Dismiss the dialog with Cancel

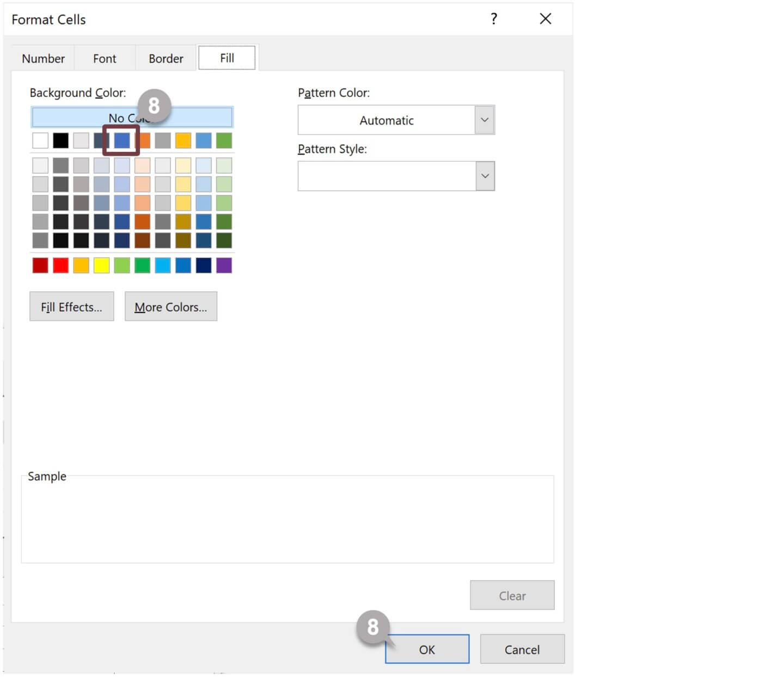[x=522, y=649]
